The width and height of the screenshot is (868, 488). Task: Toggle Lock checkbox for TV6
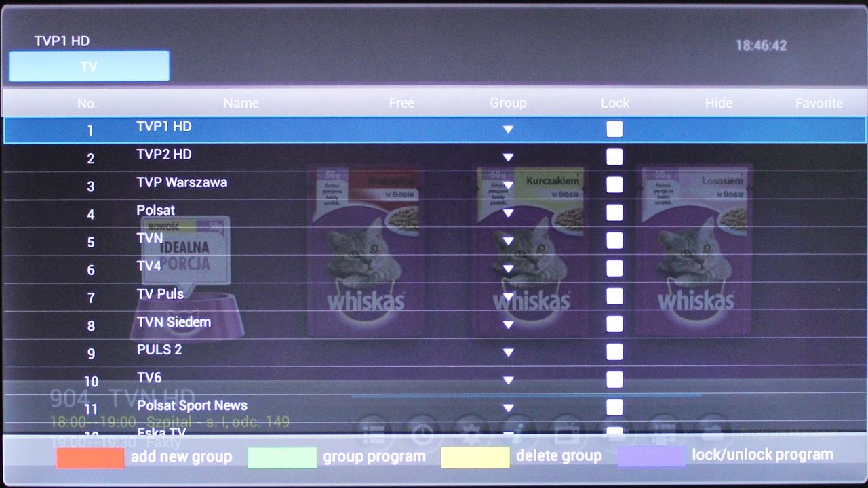click(614, 380)
